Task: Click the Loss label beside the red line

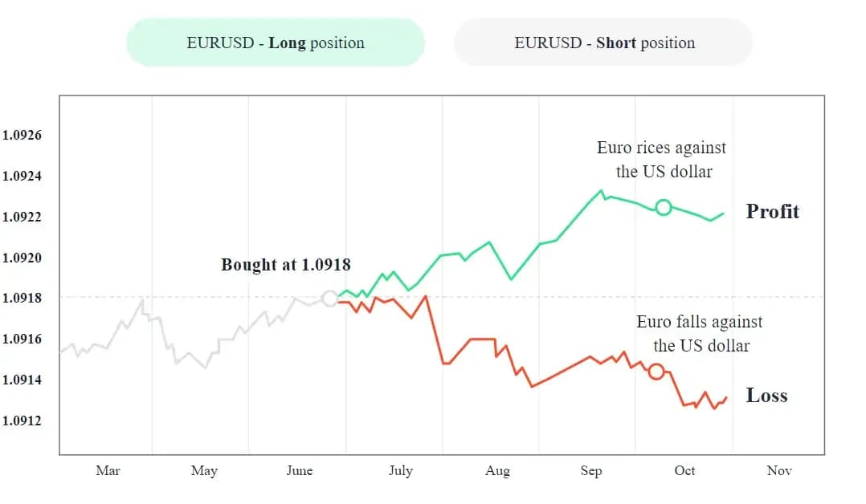Action: 766,396
